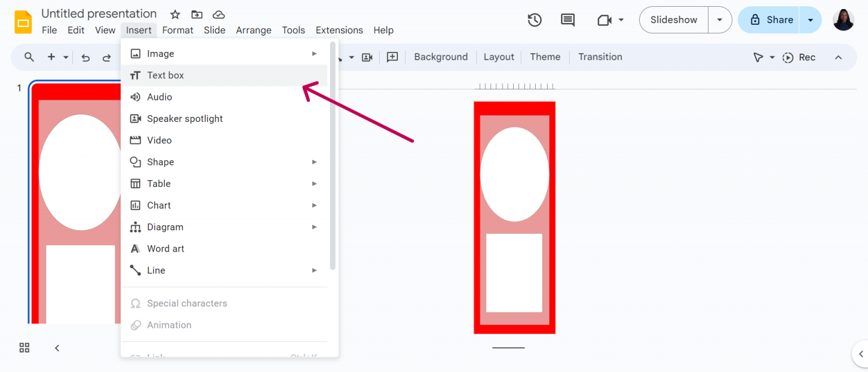Insert a Text box from the menu
Viewport: 868px width, 372px height.
pyautogui.click(x=165, y=75)
